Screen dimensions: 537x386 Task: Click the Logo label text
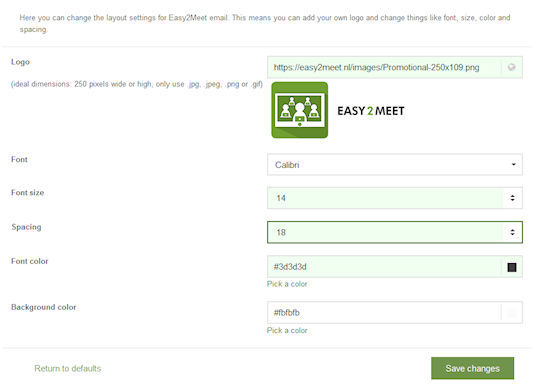(x=21, y=62)
